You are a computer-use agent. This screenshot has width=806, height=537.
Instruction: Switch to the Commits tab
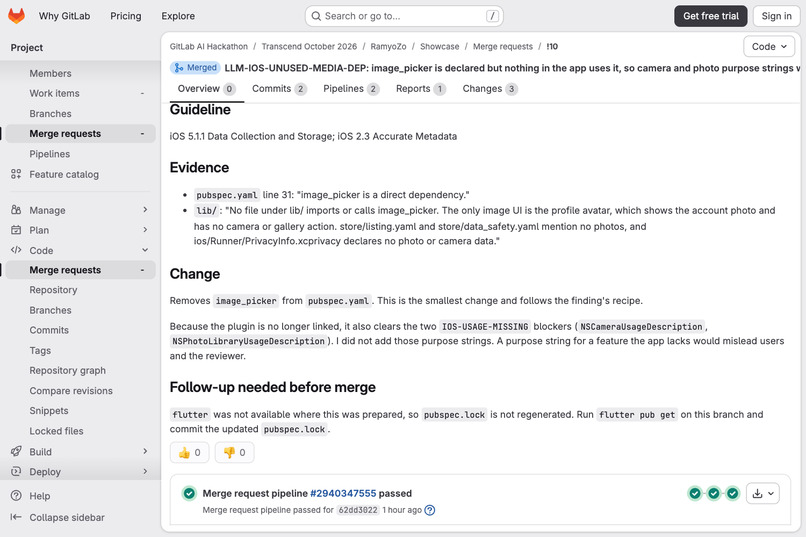[x=279, y=89]
